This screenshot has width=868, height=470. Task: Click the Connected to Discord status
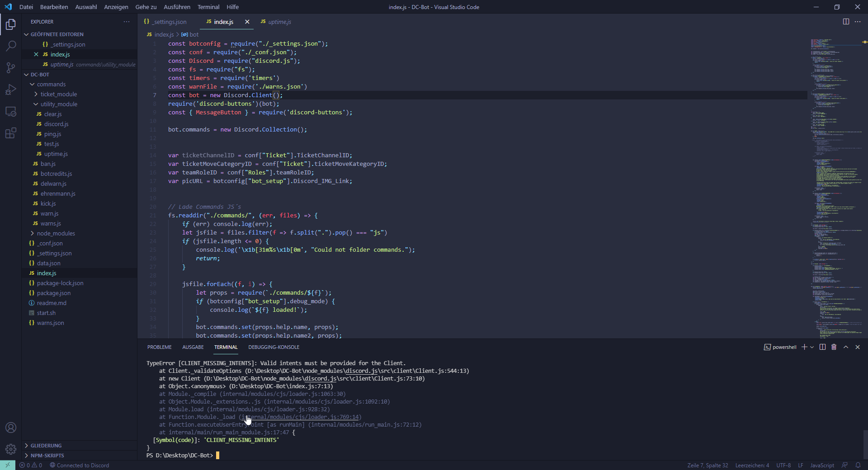(x=80, y=465)
